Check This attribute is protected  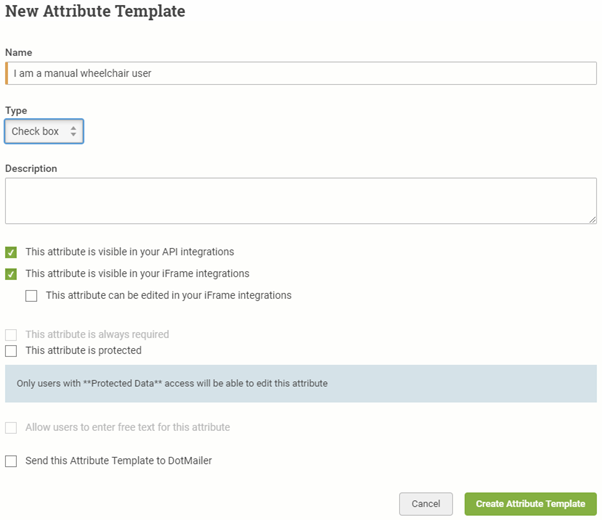[11, 351]
